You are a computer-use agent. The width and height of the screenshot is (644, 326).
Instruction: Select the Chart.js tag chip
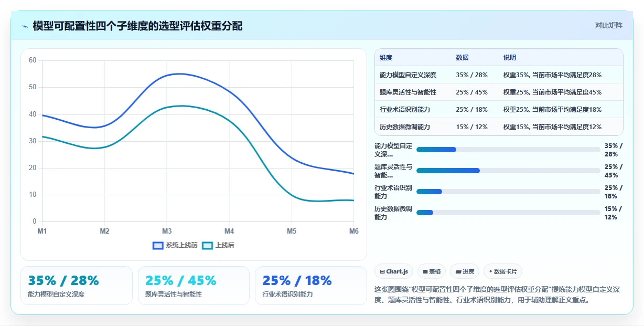pos(394,271)
